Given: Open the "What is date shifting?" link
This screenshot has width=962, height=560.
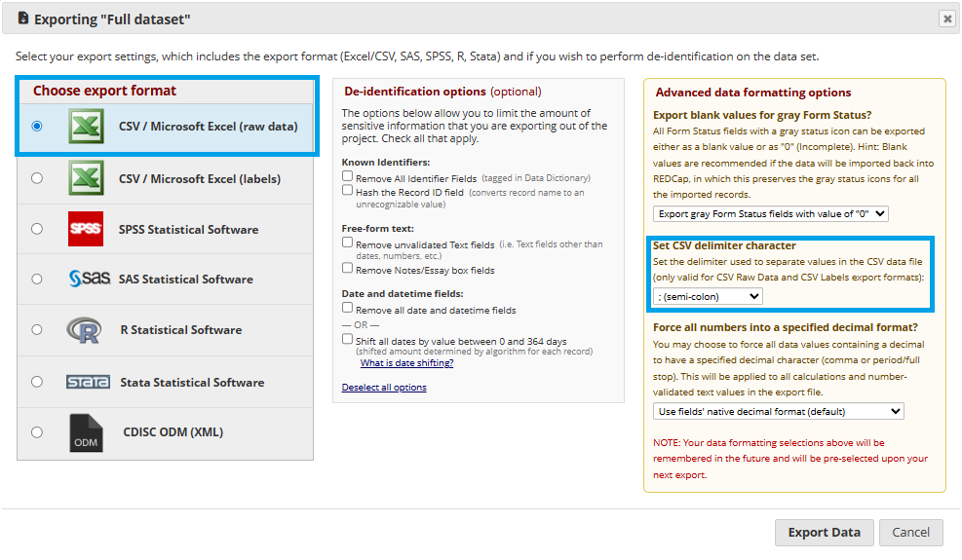Looking at the screenshot, I should click(x=406, y=363).
